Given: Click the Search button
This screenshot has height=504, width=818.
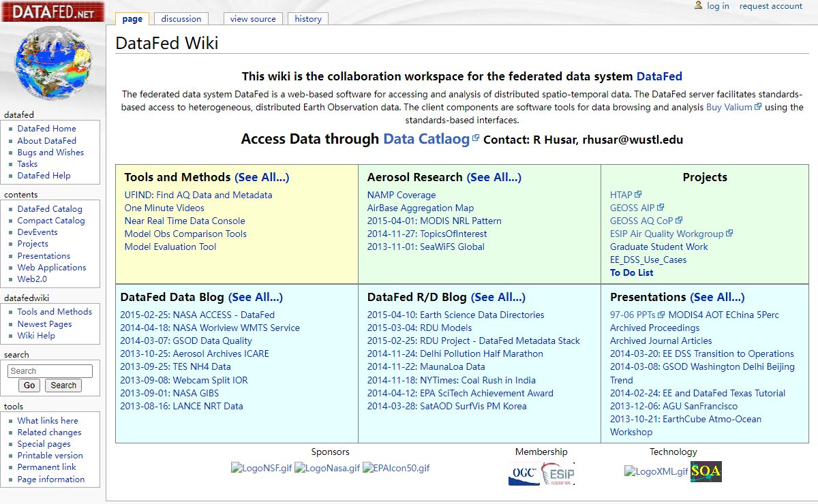Looking at the screenshot, I should [x=63, y=385].
